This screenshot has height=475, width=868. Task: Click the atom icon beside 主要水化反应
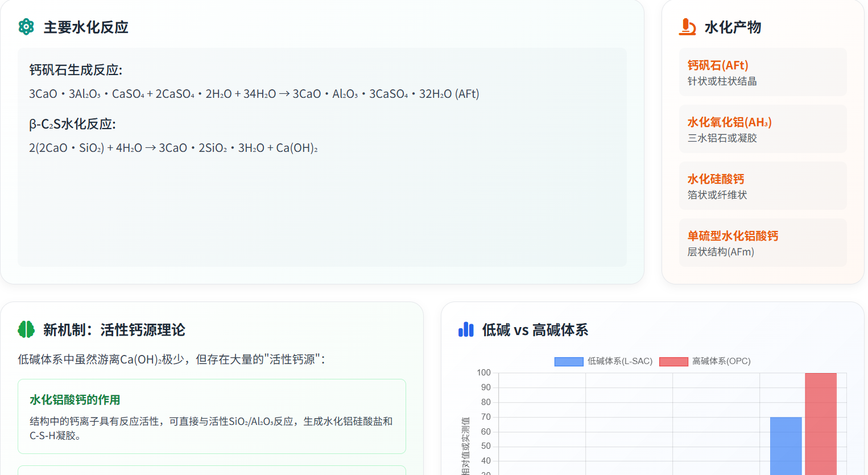coord(26,27)
